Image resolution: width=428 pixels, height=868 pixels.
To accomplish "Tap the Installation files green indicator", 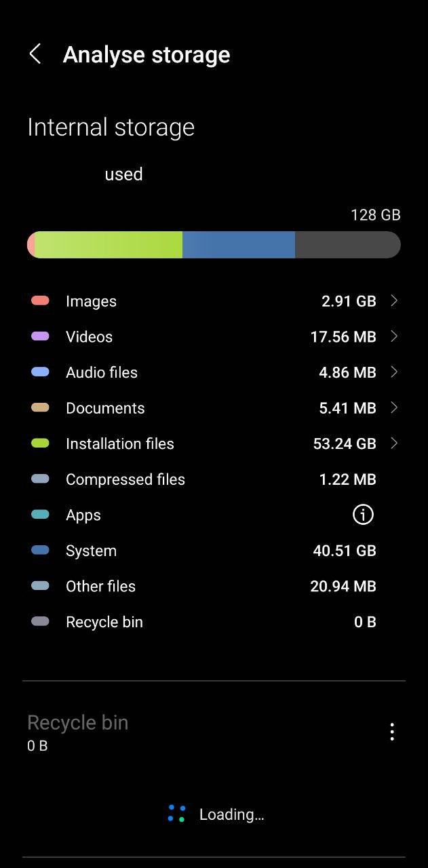I will (41, 443).
